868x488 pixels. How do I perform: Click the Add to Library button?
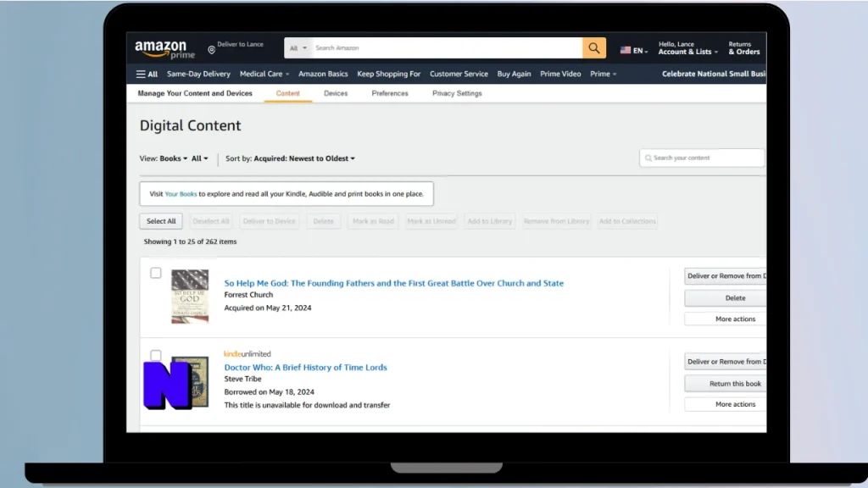coord(489,221)
